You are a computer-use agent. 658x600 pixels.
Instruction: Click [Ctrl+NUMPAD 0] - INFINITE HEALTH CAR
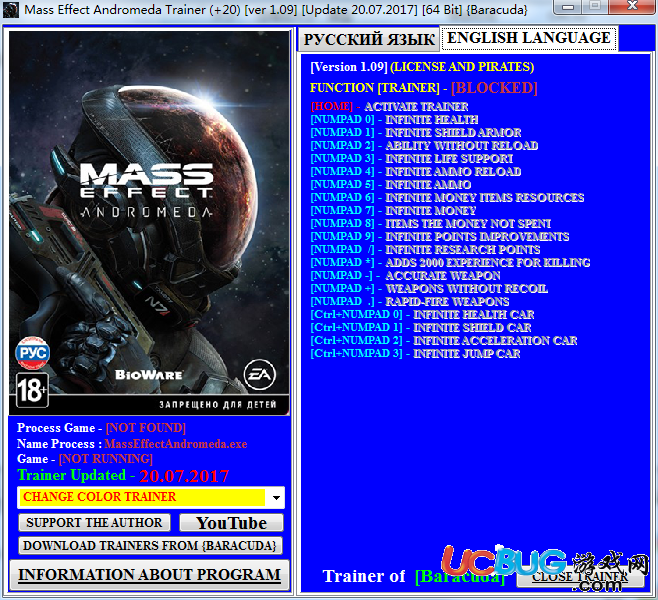[x=422, y=315]
